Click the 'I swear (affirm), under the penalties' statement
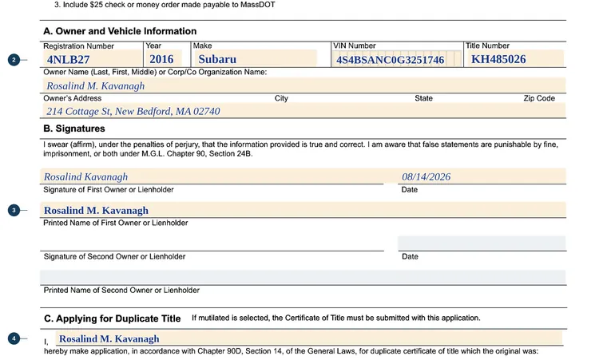This screenshot has height=364, width=607. [x=300, y=149]
